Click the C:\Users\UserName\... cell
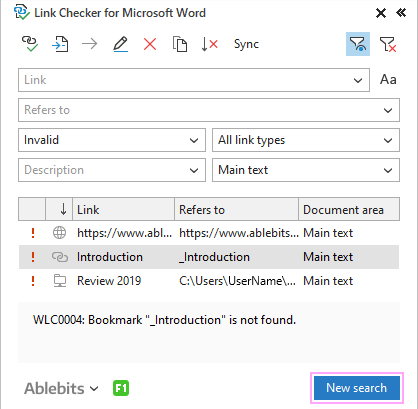 [237, 281]
